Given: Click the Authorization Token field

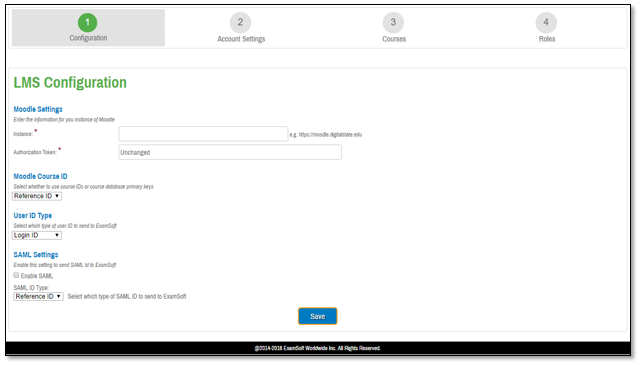Looking at the screenshot, I should click(230, 152).
